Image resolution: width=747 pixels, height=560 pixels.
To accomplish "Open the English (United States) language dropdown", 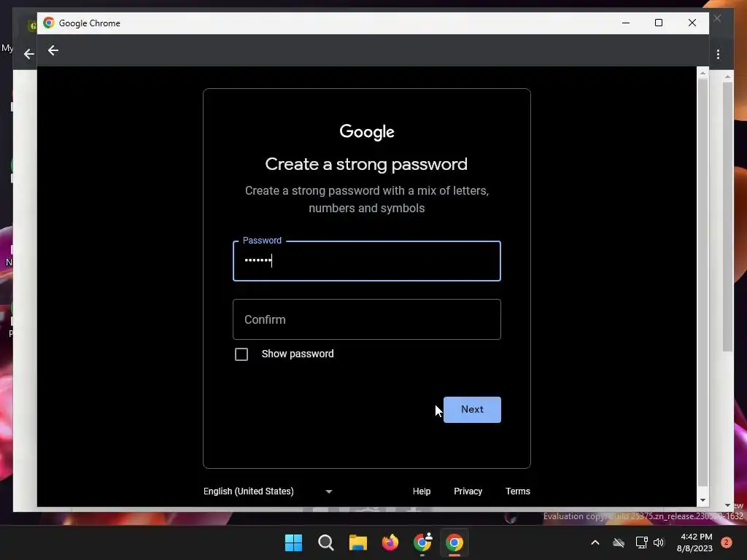I will pos(268,491).
